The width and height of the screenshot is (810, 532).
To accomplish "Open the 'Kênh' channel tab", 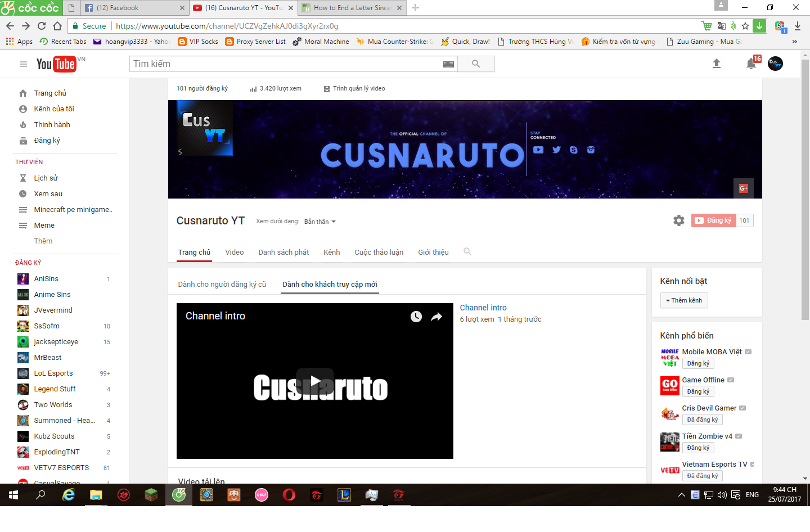I will coord(332,253).
